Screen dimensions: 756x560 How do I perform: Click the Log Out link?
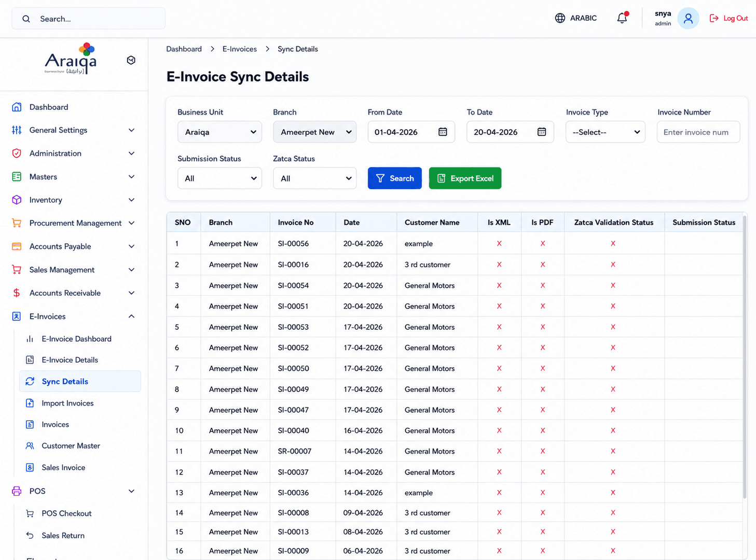[728, 18]
